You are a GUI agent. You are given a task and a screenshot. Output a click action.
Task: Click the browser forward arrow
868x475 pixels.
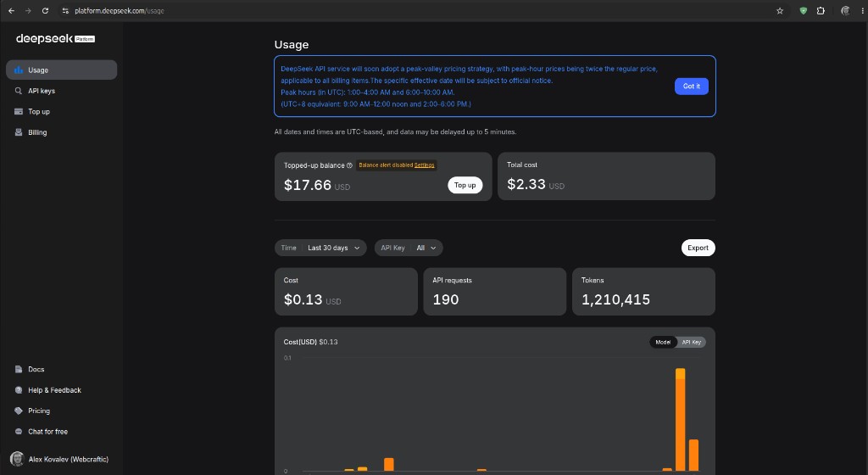[28, 10]
